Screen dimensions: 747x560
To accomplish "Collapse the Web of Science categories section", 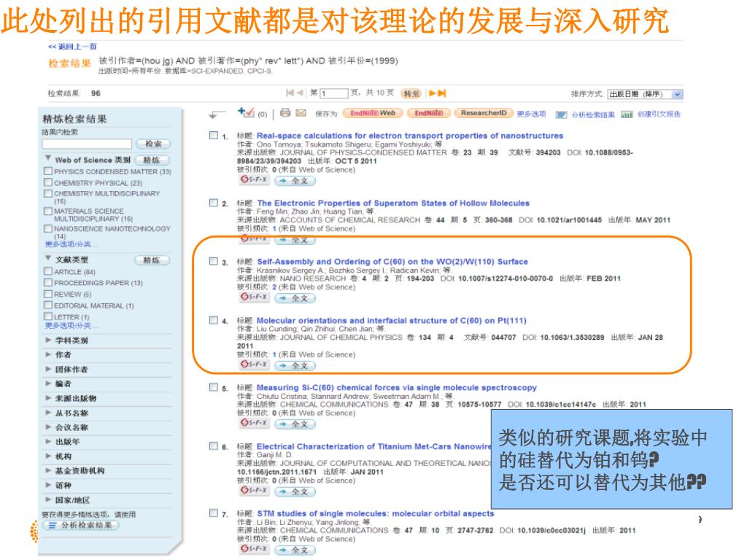I will click(x=48, y=158).
